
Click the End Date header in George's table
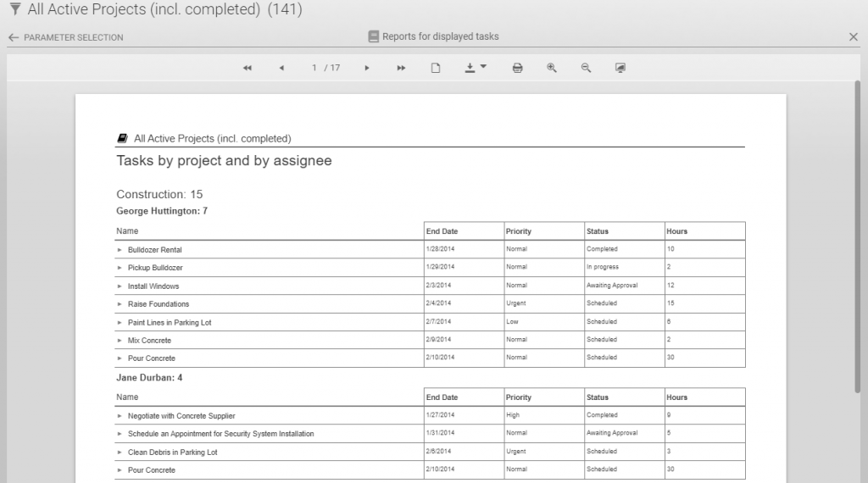442,231
